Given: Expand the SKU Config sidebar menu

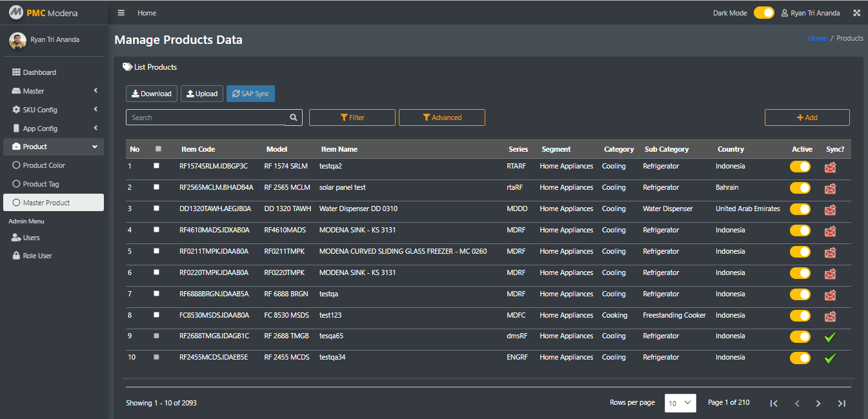Looking at the screenshot, I should click(54, 110).
